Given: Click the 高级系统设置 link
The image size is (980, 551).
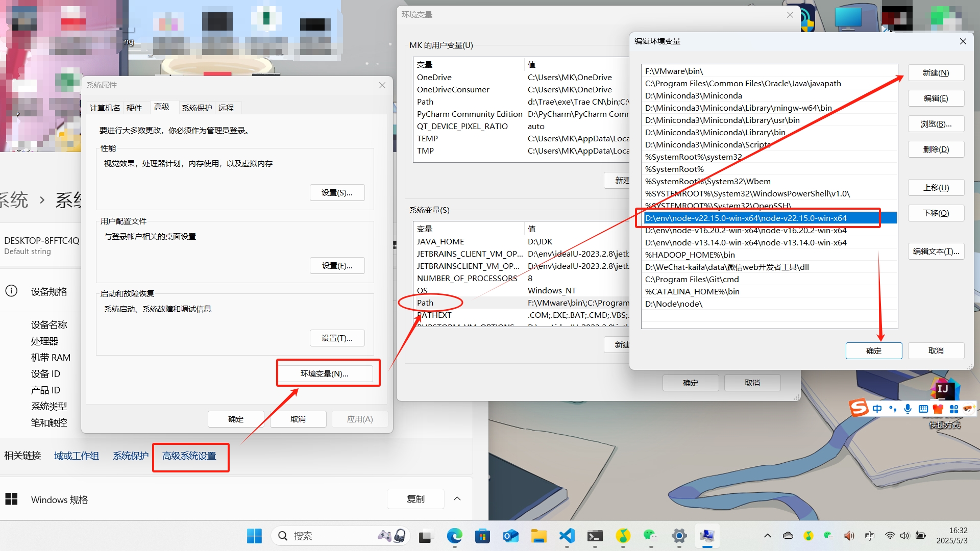Looking at the screenshot, I should (x=189, y=456).
